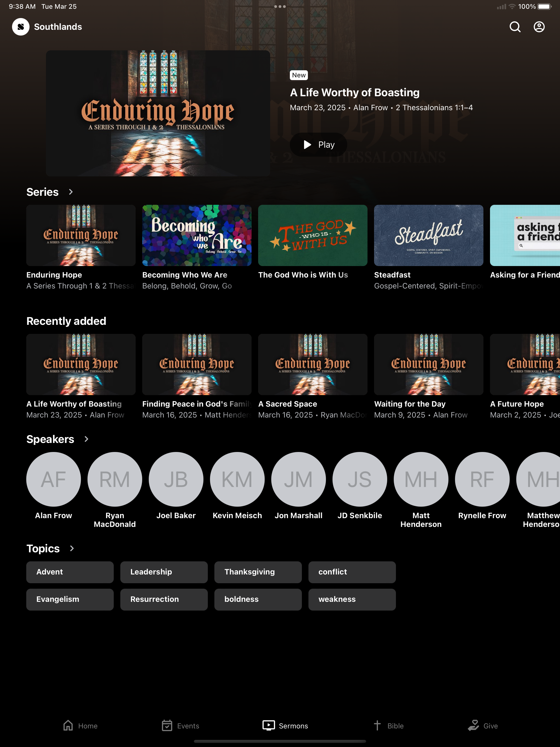Tap the Southlands app title text
The height and width of the screenshot is (747, 560).
(58, 27)
